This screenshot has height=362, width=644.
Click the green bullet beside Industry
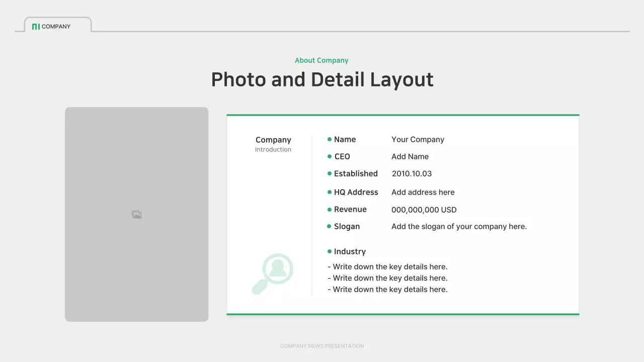tap(329, 251)
